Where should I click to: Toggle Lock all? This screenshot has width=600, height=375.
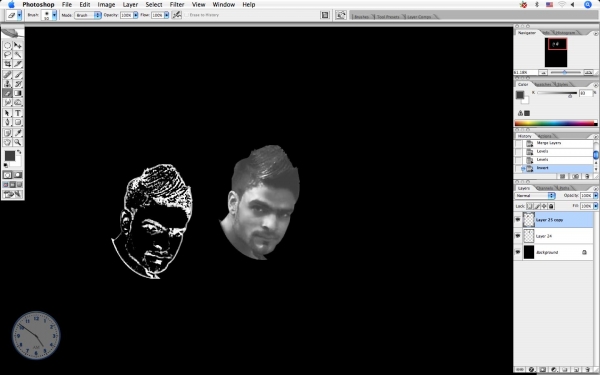pos(551,206)
